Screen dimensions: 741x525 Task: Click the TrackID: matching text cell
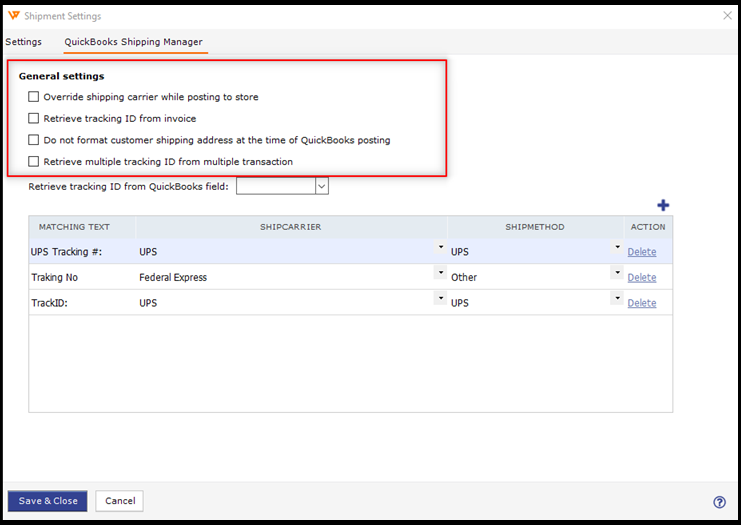coord(80,302)
